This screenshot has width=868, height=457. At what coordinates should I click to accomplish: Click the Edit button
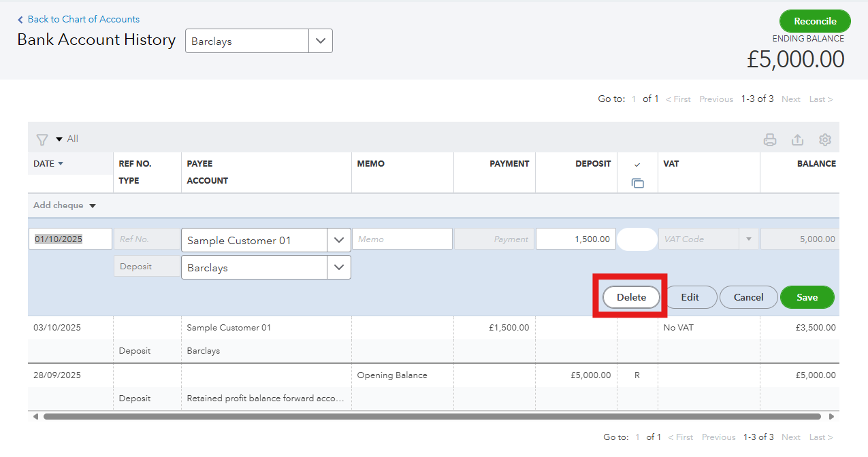coord(690,297)
